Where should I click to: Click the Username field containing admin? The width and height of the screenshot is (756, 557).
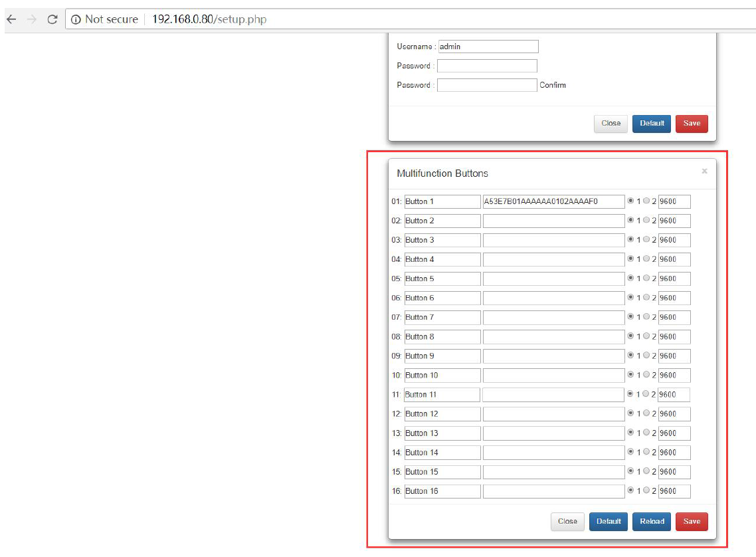coord(488,47)
